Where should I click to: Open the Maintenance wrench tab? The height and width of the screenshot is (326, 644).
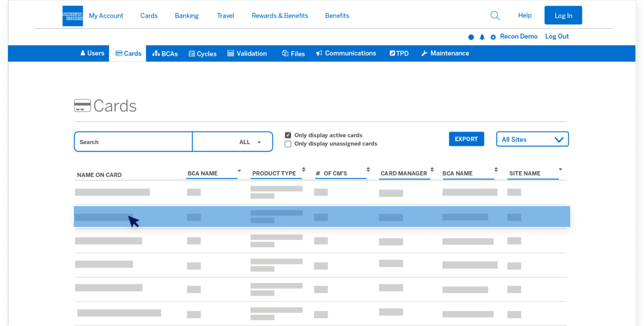coord(445,54)
